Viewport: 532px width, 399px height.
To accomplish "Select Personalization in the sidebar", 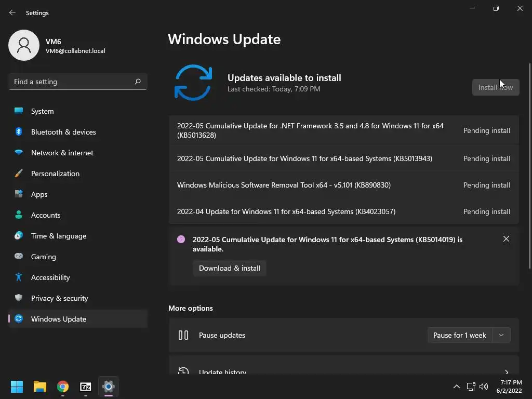I will pyautogui.click(x=78, y=174).
